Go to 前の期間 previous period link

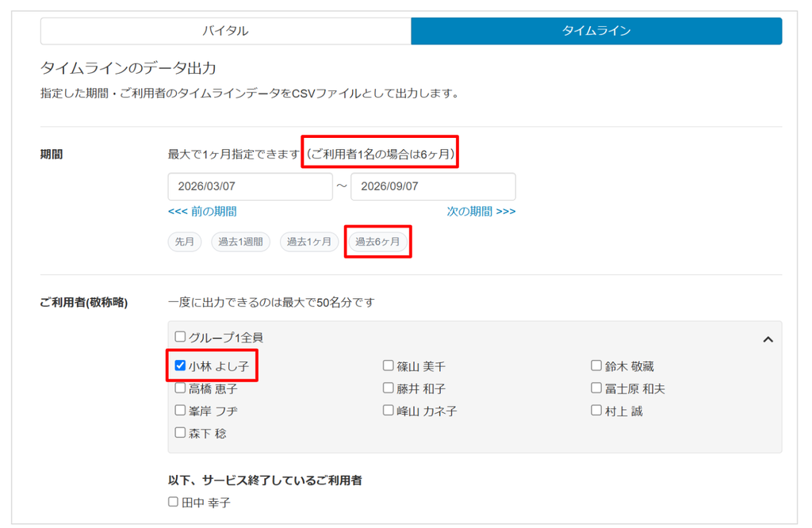coord(202,211)
